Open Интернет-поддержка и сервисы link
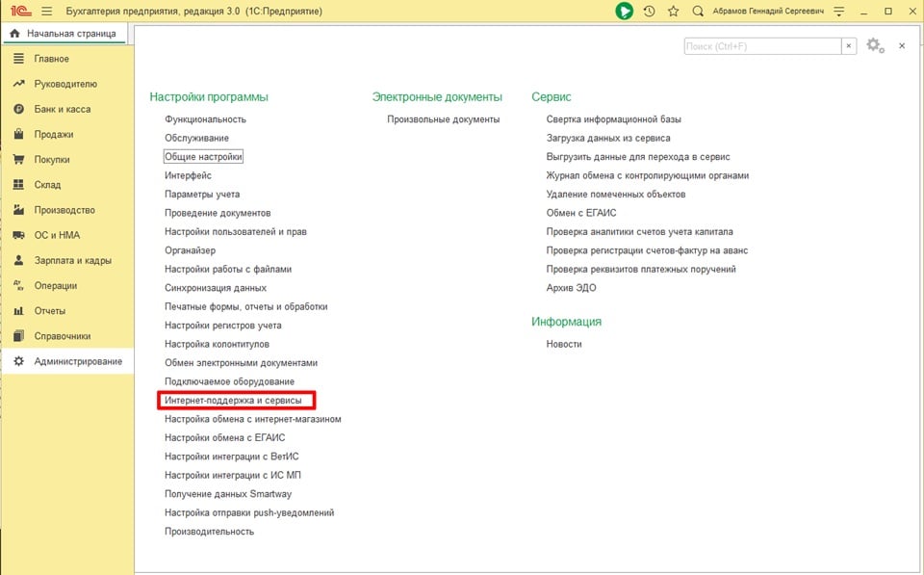 [x=233, y=400]
